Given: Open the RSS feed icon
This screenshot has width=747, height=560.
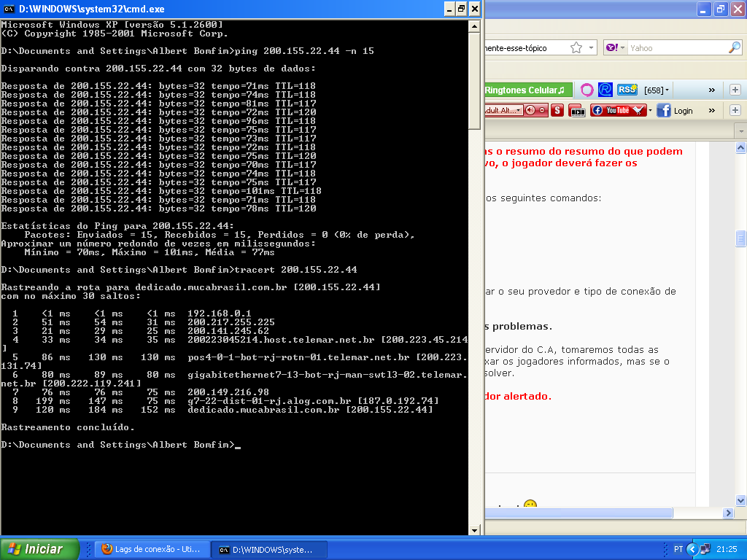Looking at the screenshot, I should pos(627,90).
